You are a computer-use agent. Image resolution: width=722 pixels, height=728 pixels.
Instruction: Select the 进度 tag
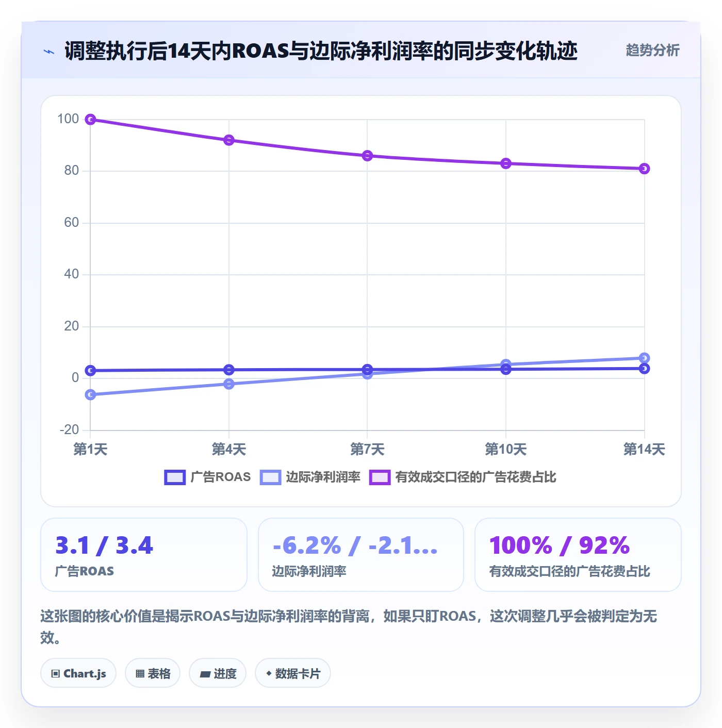pyautogui.click(x=218, y=673)
